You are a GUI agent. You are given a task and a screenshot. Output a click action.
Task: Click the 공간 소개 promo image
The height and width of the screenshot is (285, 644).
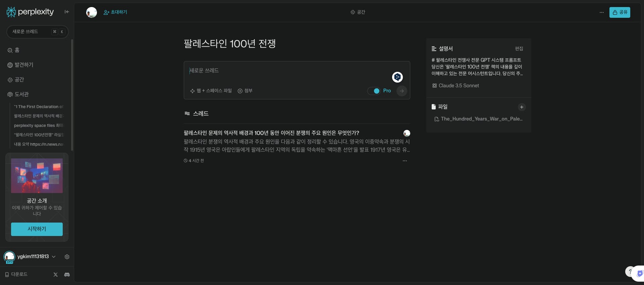pos(37,176)
